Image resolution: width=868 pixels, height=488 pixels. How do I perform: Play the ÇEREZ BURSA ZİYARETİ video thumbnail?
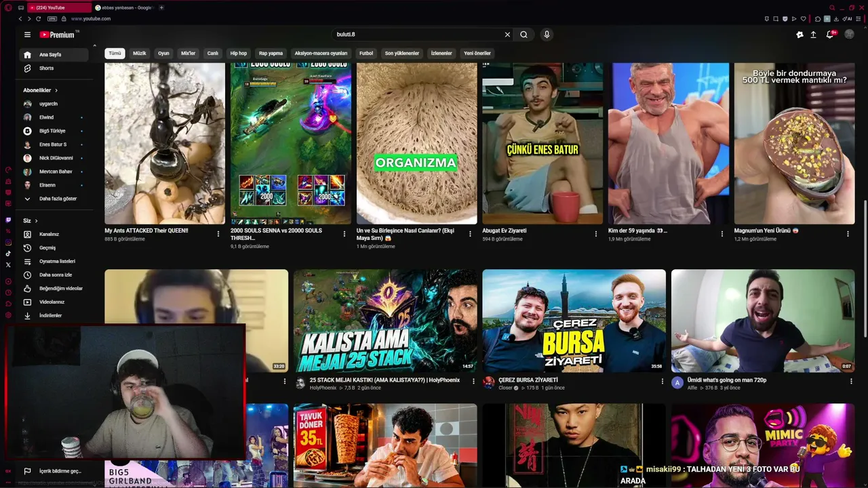[x=574, y=321]
